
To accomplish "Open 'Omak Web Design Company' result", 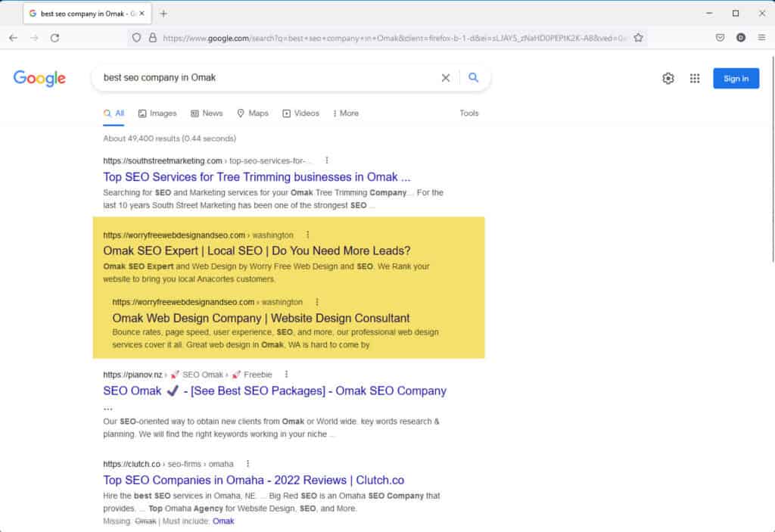I will (x=261, y=318).
